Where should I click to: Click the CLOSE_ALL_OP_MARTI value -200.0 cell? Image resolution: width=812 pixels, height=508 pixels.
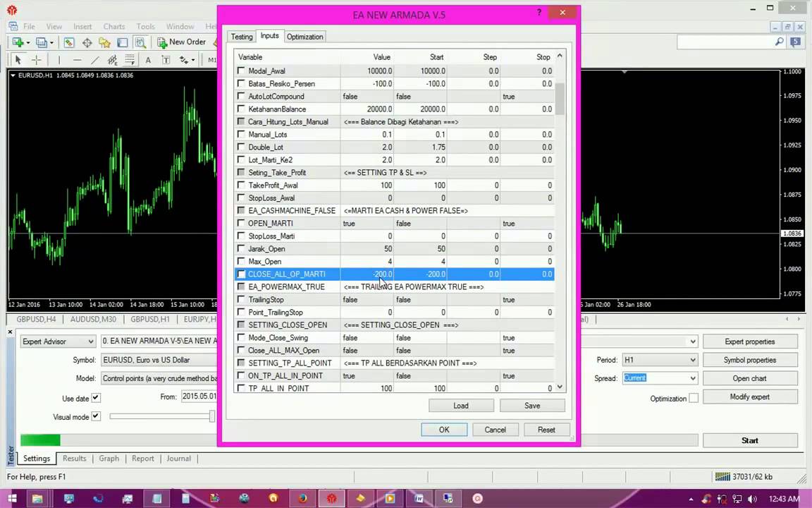pyautogui.click(x=367, y=274)
